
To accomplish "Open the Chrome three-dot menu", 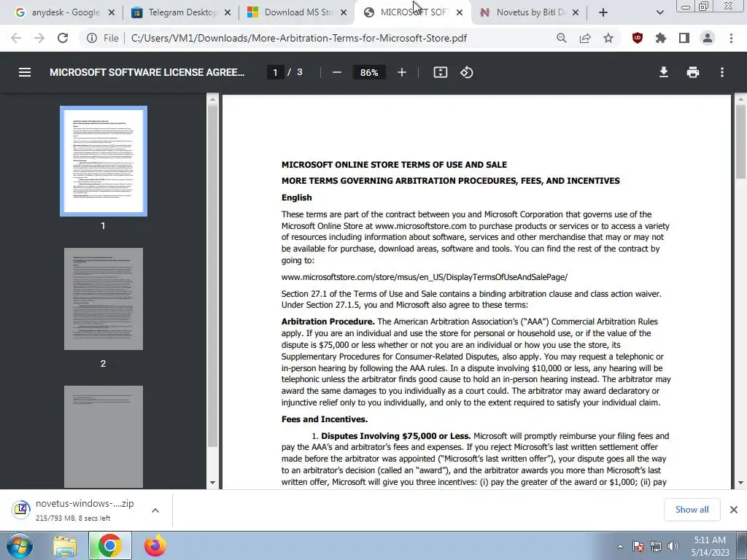I will click(731, 38).
